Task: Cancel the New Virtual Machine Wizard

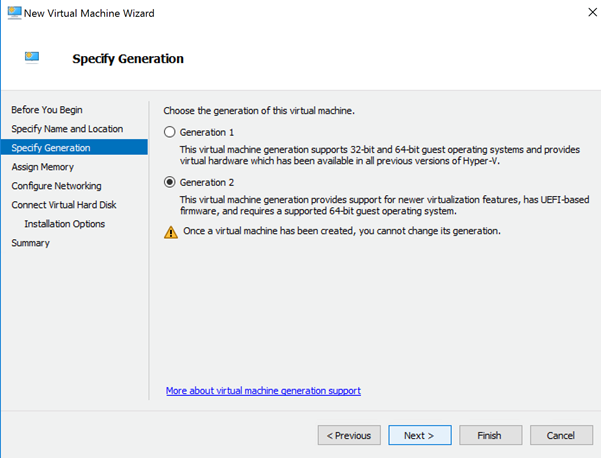Action: (561, 435)
